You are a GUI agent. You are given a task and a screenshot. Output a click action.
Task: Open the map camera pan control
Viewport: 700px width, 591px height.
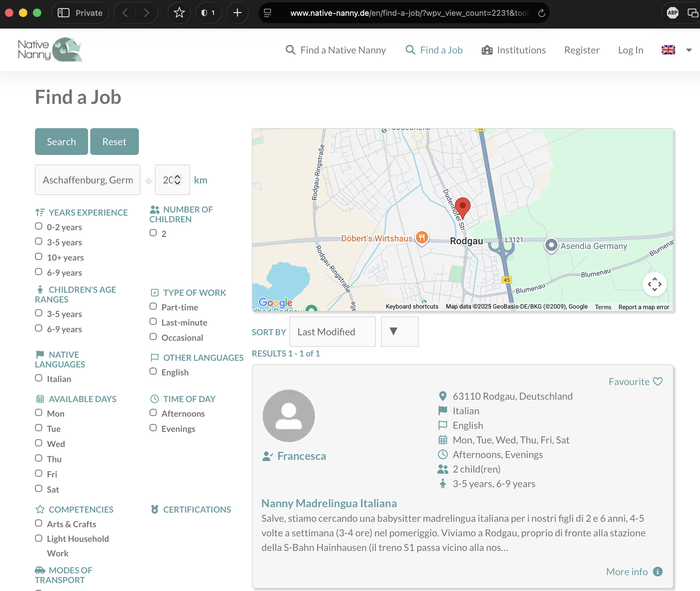[x=654, y=285]
